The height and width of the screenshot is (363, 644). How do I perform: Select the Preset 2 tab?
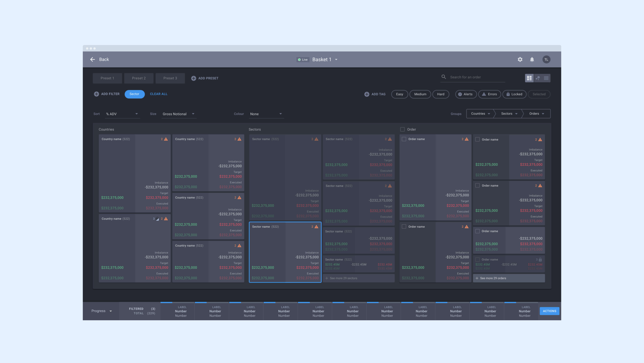coord(139,78)
